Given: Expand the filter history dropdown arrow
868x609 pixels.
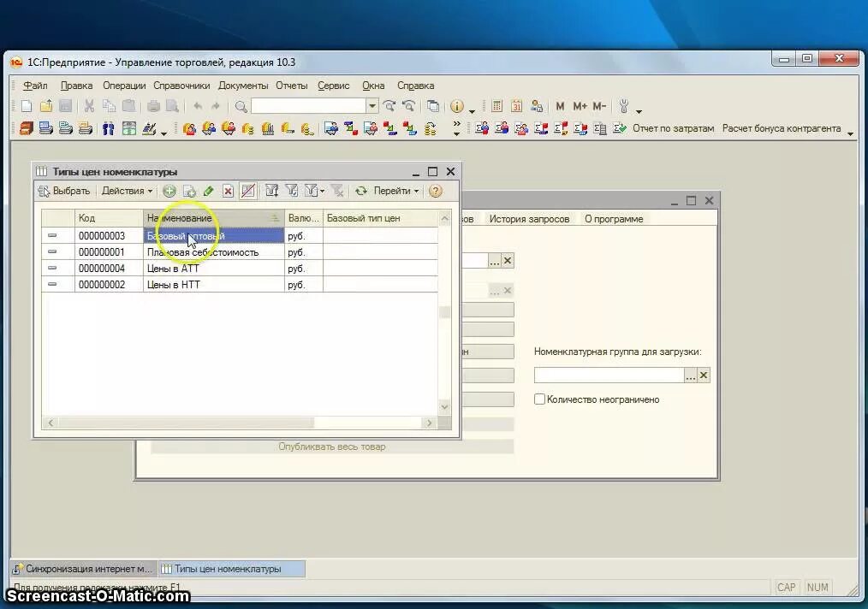Looking at the screenshot, I should (x=322, y=192).
